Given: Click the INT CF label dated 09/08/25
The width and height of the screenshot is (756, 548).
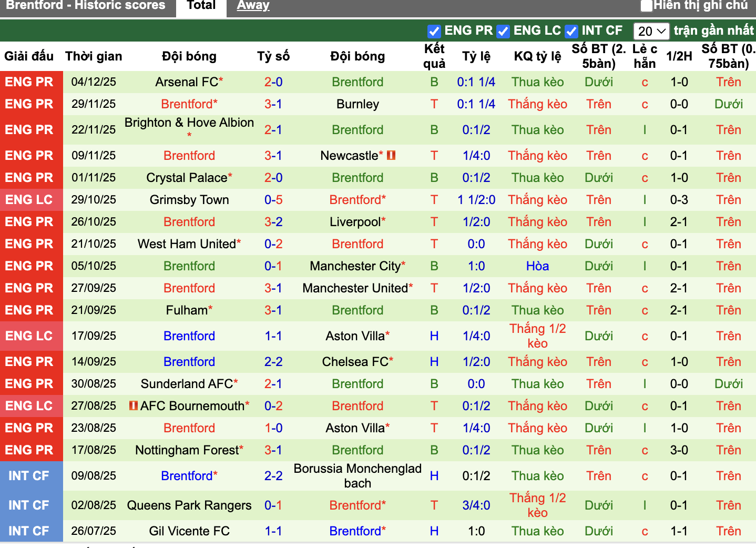Looking at the screenshot, I should click(29, 476).
